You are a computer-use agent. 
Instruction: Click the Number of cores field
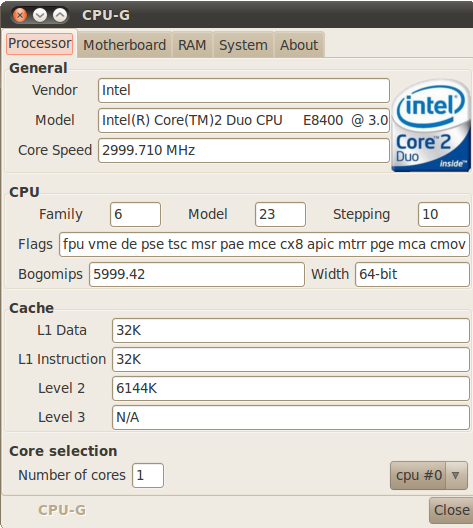pyautogui.click(x=148, y=475)
